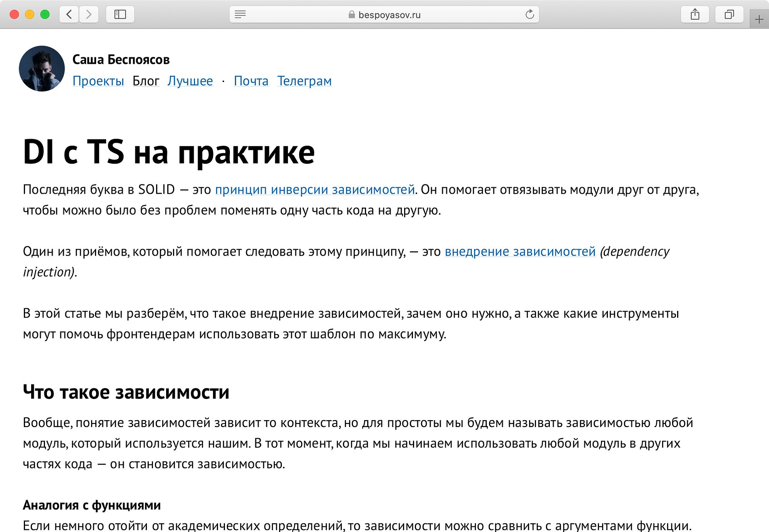Follow the принцип инверсии зависимостей link
Image resolution: width=769 pixels, height=532 pixels.
point(315,190)
